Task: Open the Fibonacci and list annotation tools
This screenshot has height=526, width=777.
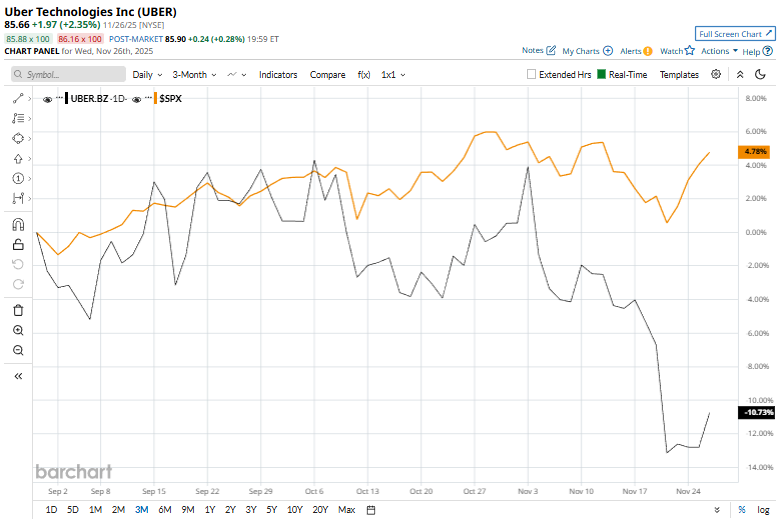Action: 18,118
